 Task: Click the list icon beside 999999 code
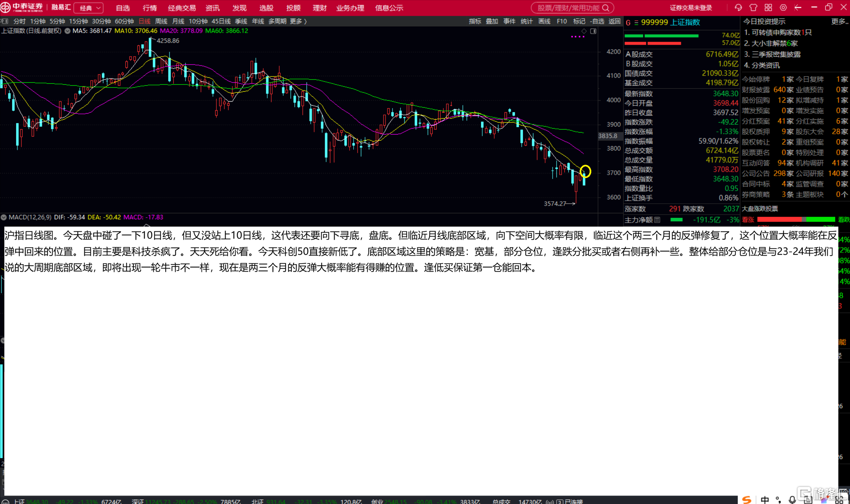click(636, 23)
